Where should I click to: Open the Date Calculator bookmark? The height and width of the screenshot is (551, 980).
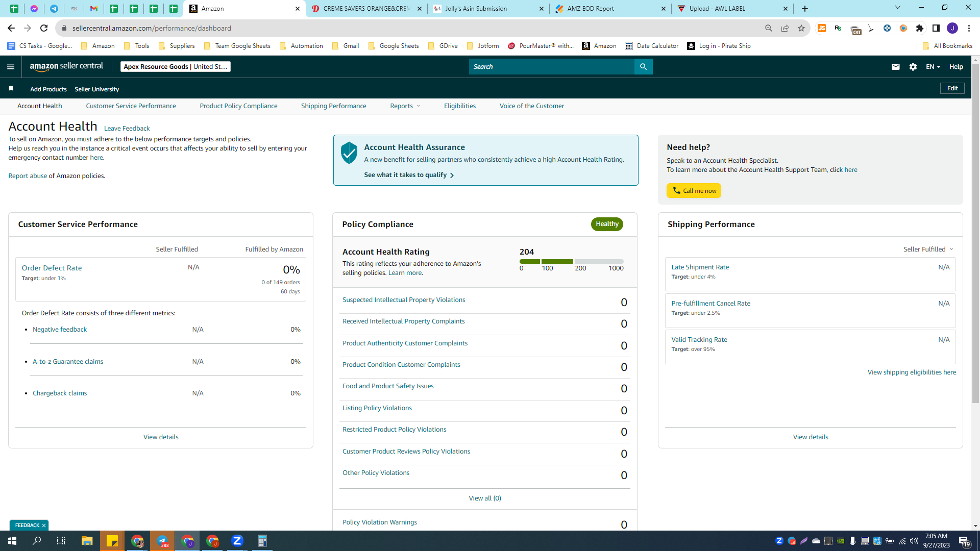[652, 46]
